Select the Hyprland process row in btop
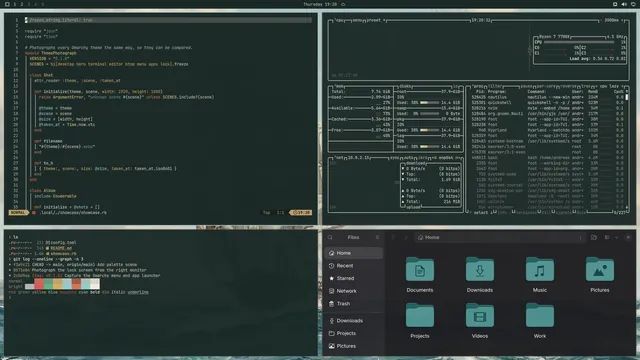The width and height of the screenshot is (640, 360). pos(548,130)
